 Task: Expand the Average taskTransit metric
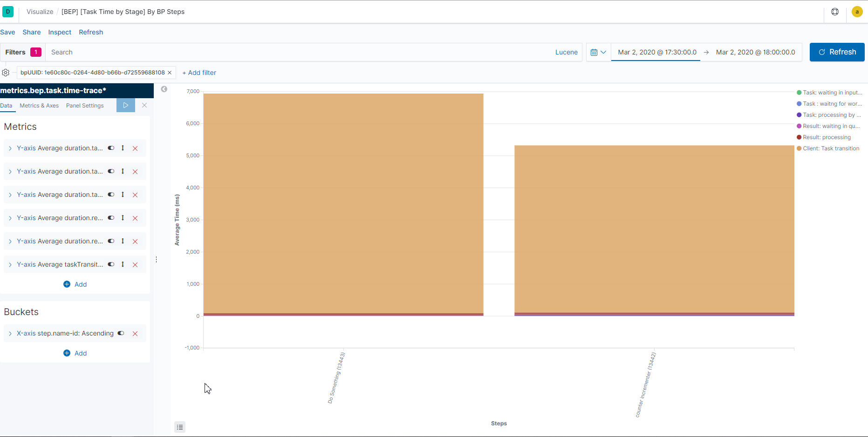click(x=10, y=265)
